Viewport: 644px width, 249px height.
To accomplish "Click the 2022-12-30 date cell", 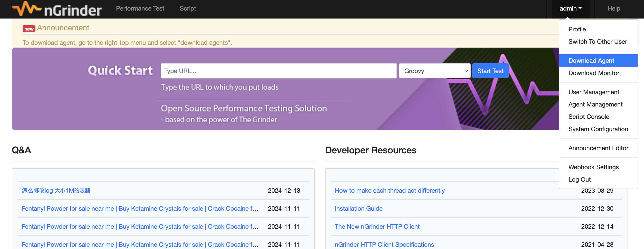I will [597, 209].
